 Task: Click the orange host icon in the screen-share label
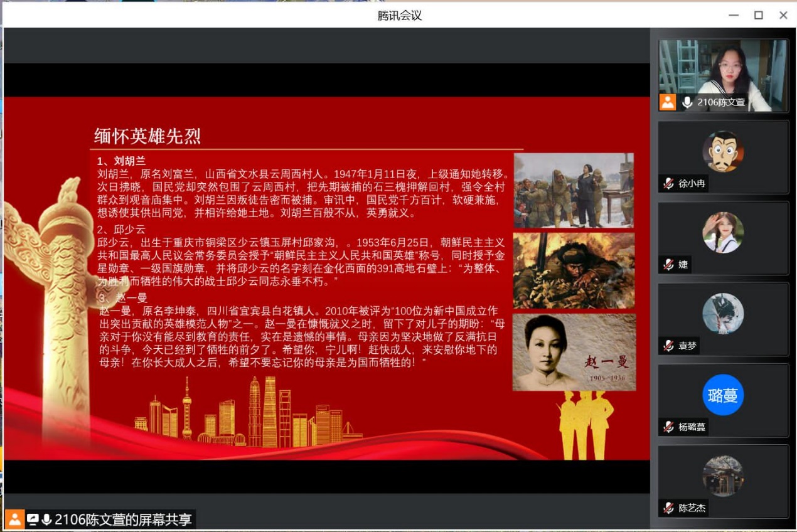coord(15,519)
